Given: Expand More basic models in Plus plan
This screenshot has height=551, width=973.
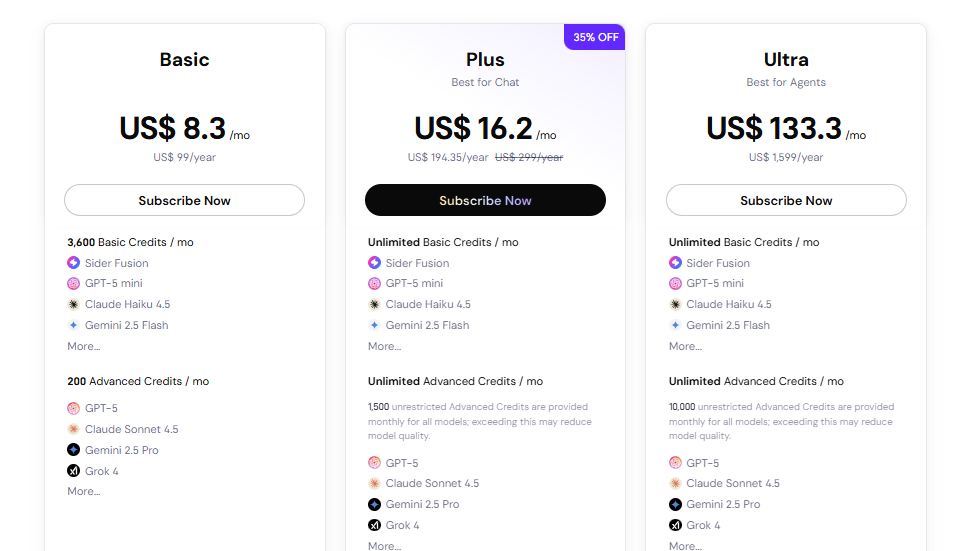Looking at the screenshot, I should click(x=384, y=346).
